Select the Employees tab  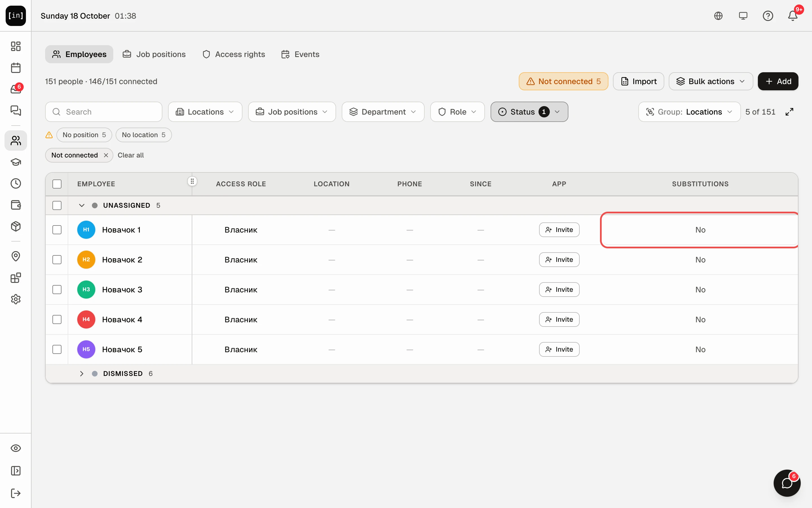pyautogui.click(x=79, y=54)
